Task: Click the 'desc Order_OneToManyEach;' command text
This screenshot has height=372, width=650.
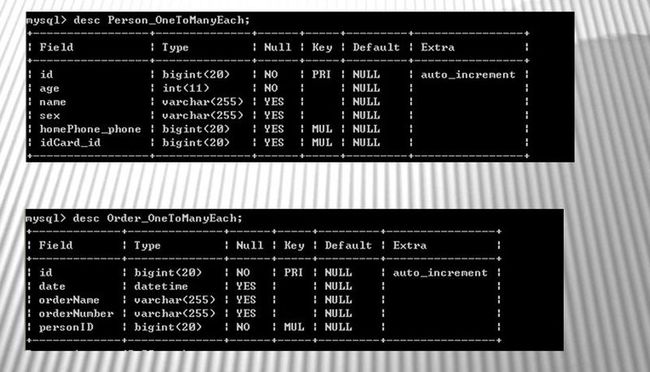Action: (158, 218)
